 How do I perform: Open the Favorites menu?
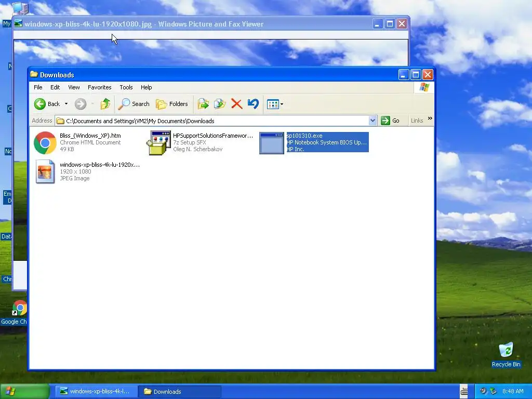click(x=99, y=87)
